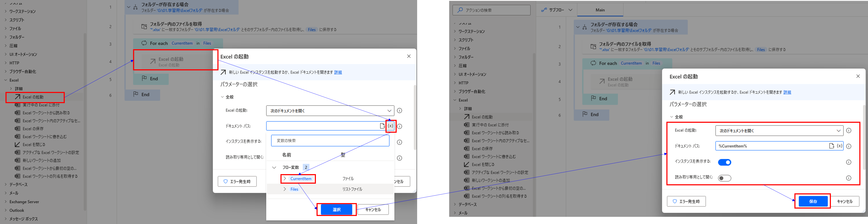Image resolution: width=868 pixels, height=224 pixels.
Task: Show info for Excel の起動 dropdown in 保存 dialog
Action: pyautogui.click(x=848, y=130)
